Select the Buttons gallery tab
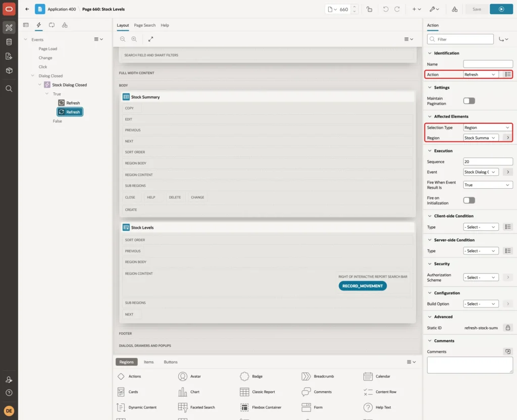 click(x=171, y=362)
